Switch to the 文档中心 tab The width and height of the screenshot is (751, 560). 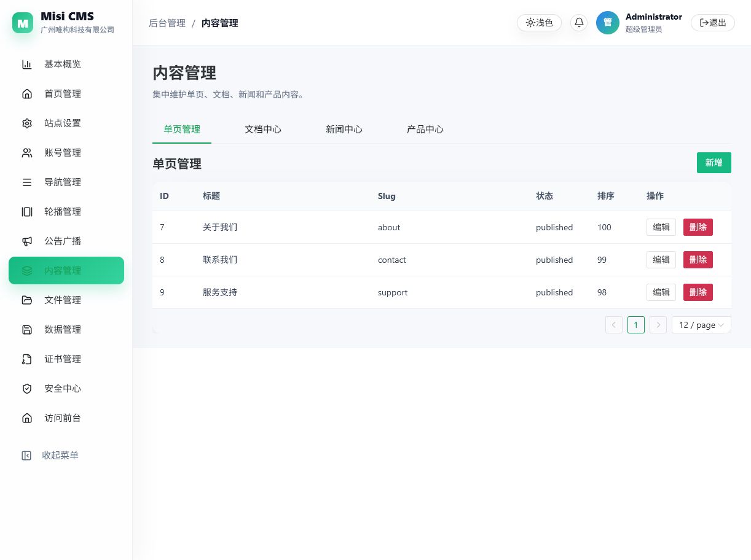coord(263,130)
